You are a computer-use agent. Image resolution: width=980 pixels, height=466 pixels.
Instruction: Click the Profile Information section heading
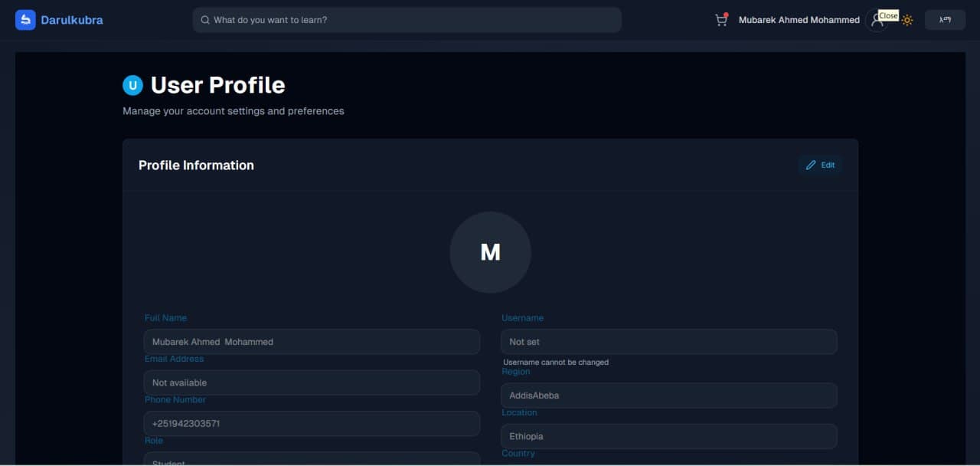tap(196, 165)
